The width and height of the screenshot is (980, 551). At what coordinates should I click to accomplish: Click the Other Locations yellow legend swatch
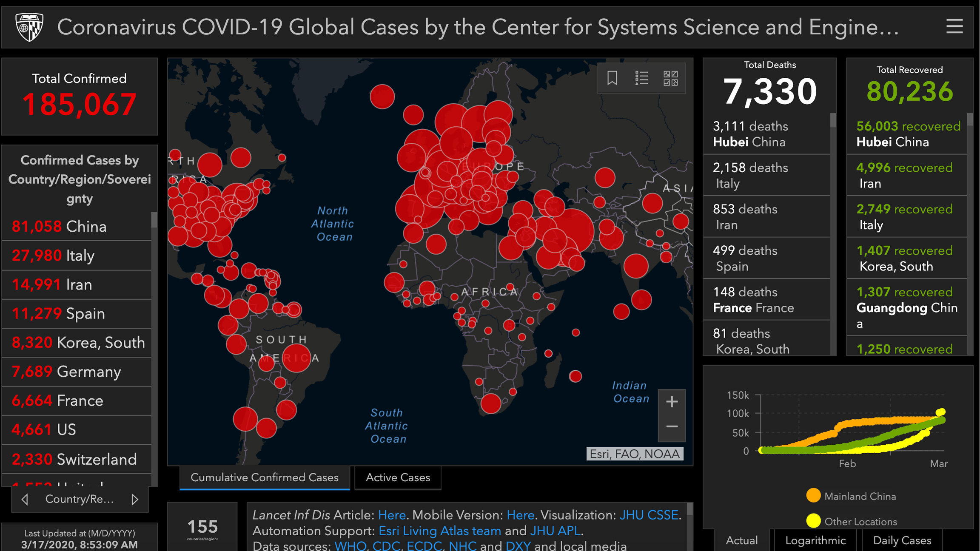coord(813,521)
